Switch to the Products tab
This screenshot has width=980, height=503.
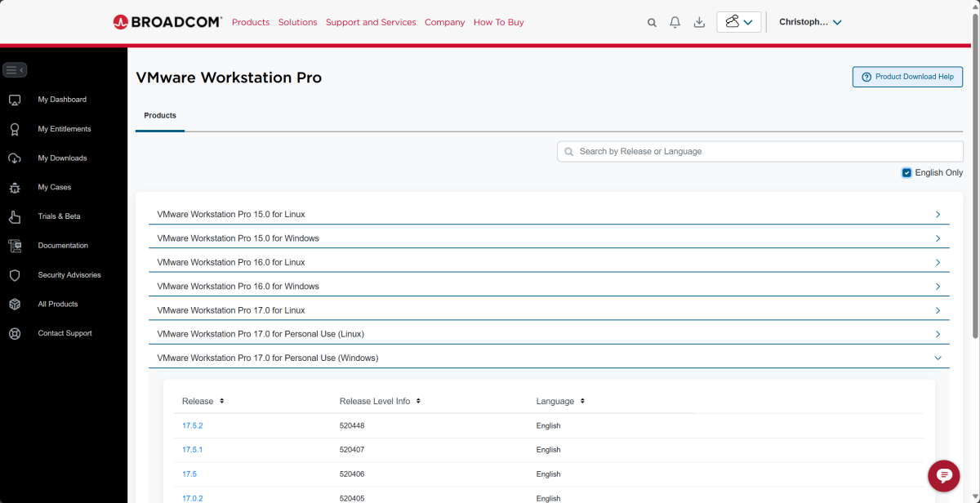click(x=159, y=115)
